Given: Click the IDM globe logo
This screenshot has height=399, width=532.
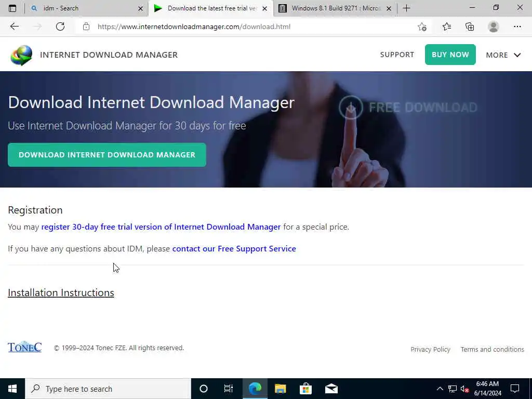Looking at the screenshot, I should (x=21, y=55).
